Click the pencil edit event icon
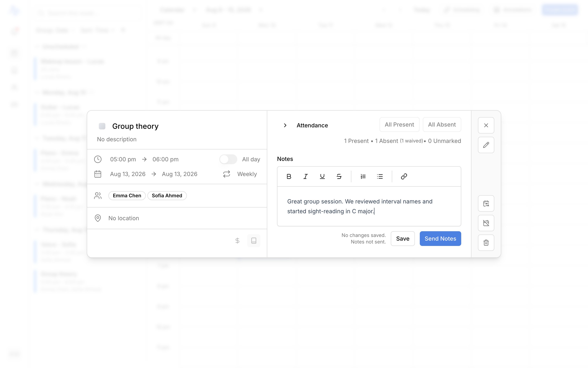Image resolution: width=588 pixels, height=368 pixels. click(x=486, y=145)
